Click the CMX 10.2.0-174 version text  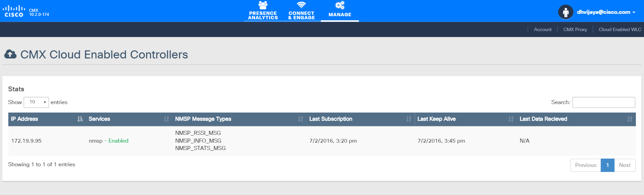click(39, 13)
